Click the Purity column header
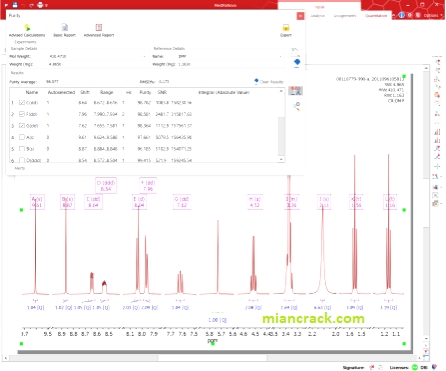 tap(145, 92)
